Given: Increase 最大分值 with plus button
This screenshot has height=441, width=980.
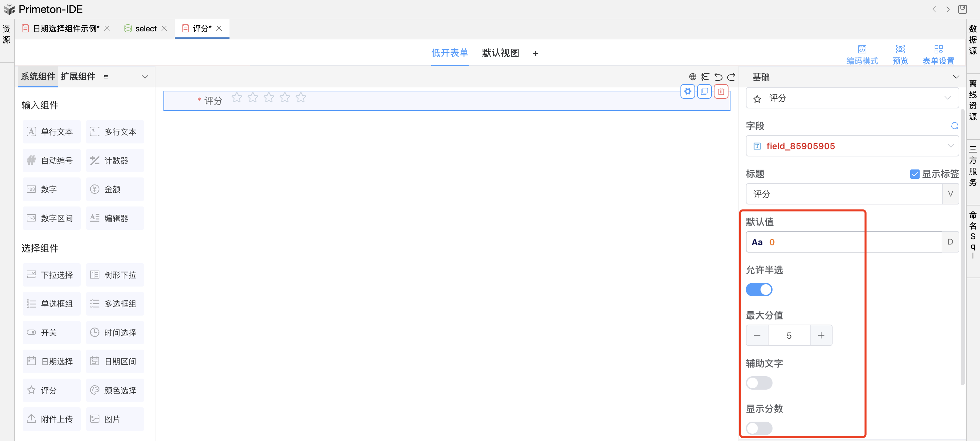Looking at the screenshot, I should (821, 335).
